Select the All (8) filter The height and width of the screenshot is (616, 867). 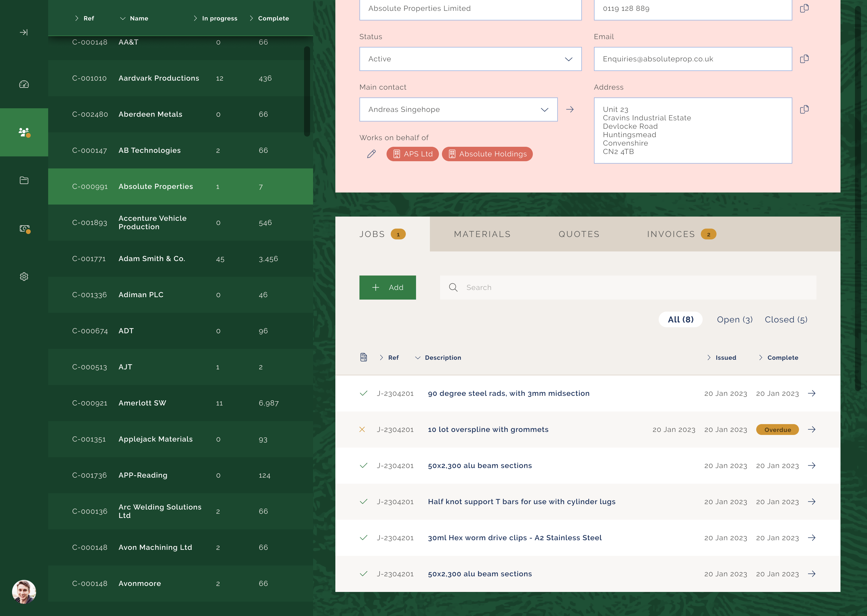point(680,319)
